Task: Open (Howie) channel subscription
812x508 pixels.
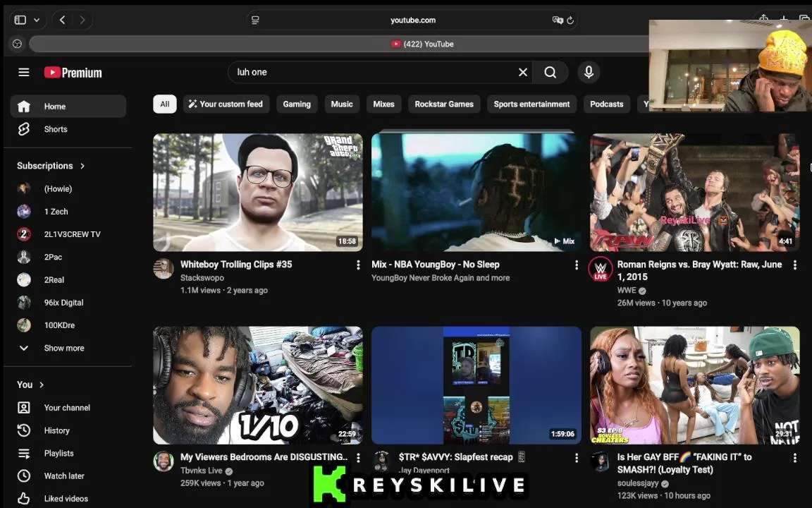Action: pyautogui.click(x=68, y=188)
